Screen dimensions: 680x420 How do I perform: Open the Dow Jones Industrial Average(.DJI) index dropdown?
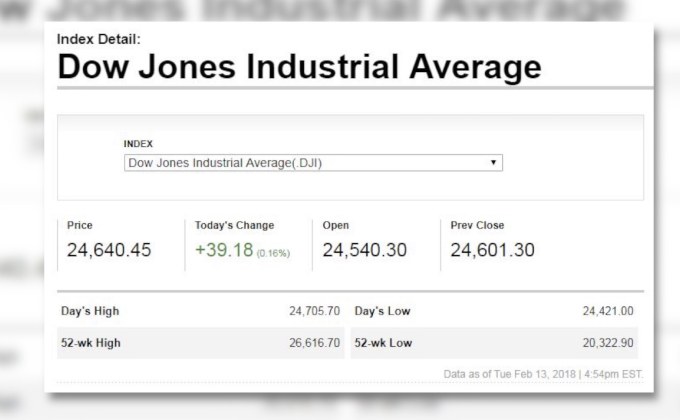pos(312,163)
